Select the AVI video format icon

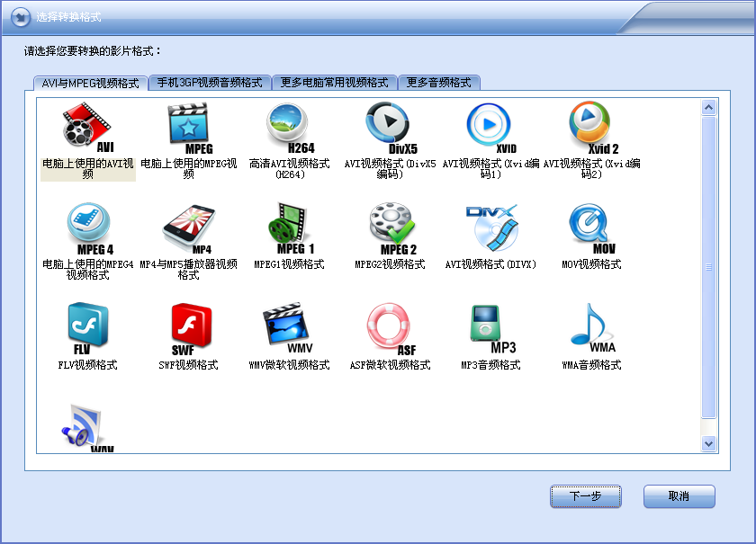click(87, 127)
